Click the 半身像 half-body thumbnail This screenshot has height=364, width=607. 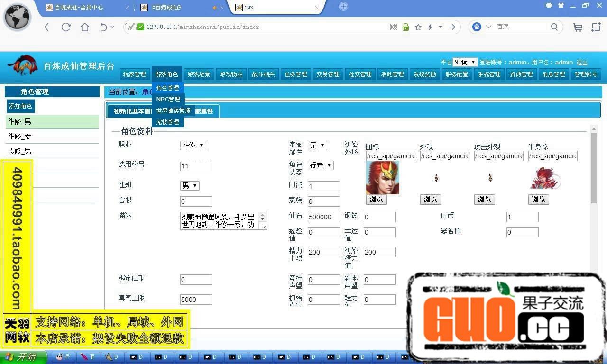pos(545,178)
